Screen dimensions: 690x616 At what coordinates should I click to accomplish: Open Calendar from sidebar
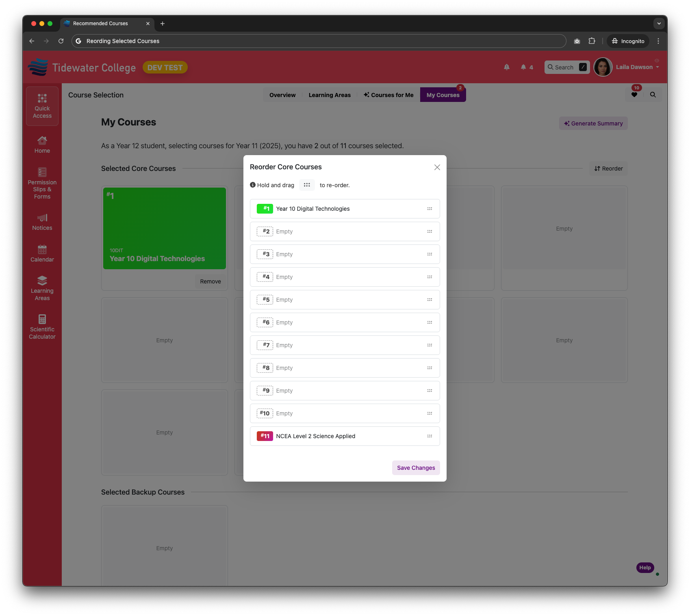click(x=42, y=254)
